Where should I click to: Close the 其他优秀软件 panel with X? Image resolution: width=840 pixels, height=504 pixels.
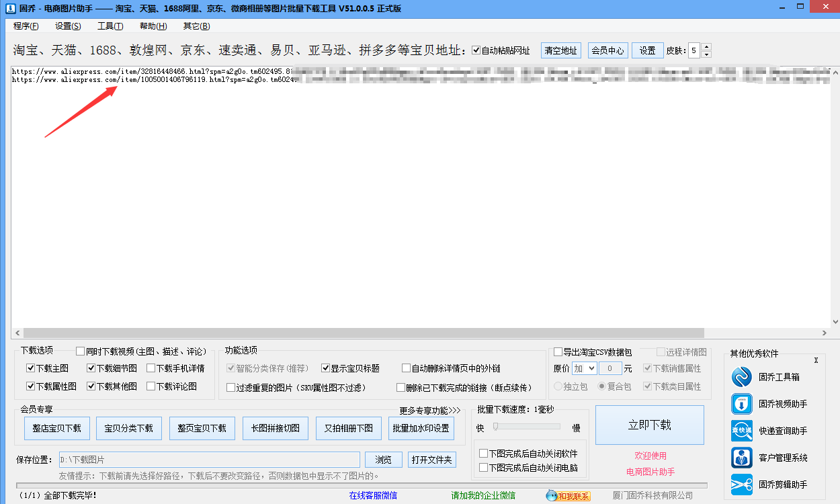pyautogui.click(x=816, y=360)
